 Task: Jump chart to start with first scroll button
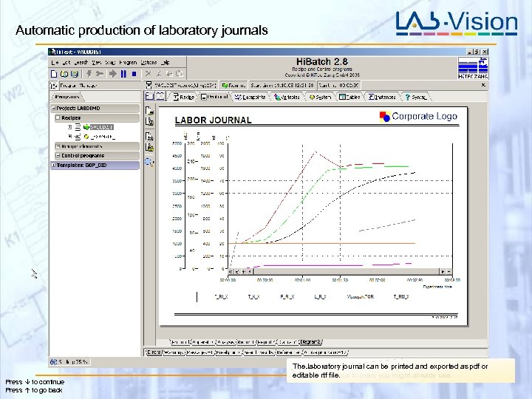click(231, 271)
